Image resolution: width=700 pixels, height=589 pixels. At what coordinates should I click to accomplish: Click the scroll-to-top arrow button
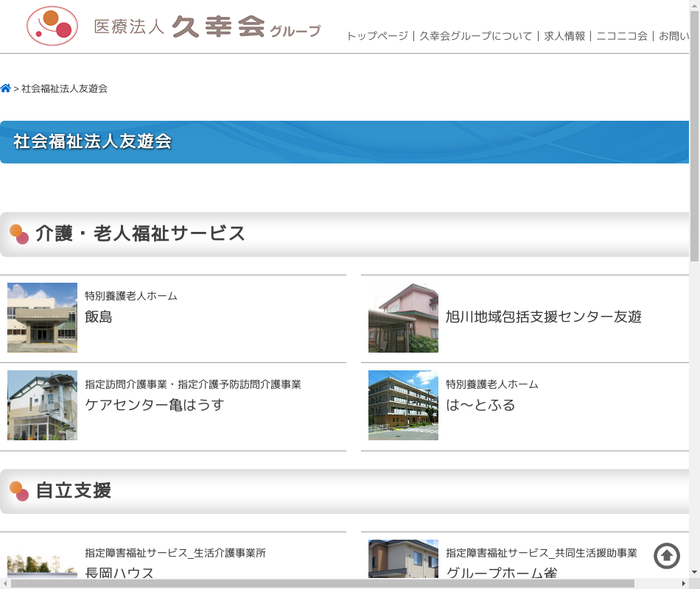(x=667, y=556)
